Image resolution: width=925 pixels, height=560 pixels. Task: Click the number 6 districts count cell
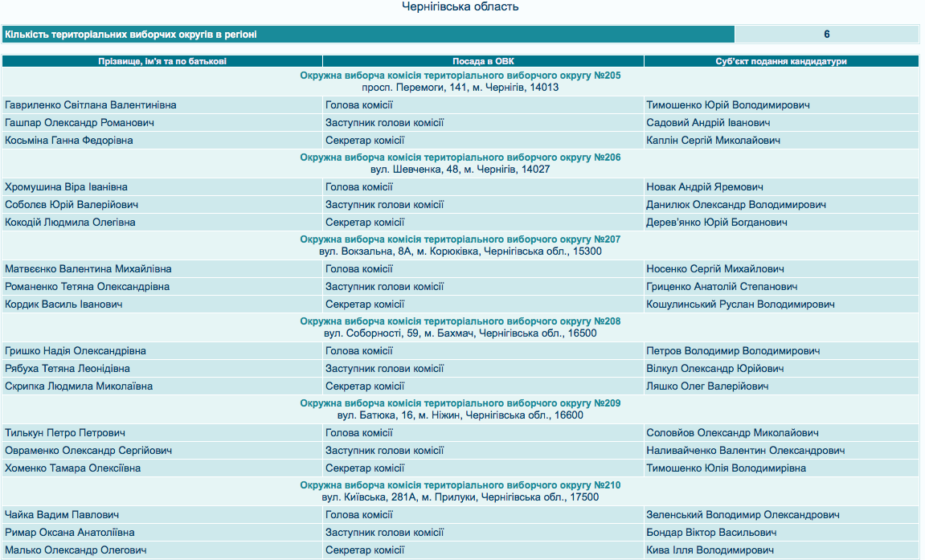pyautogui.click(x=826, y=35)
